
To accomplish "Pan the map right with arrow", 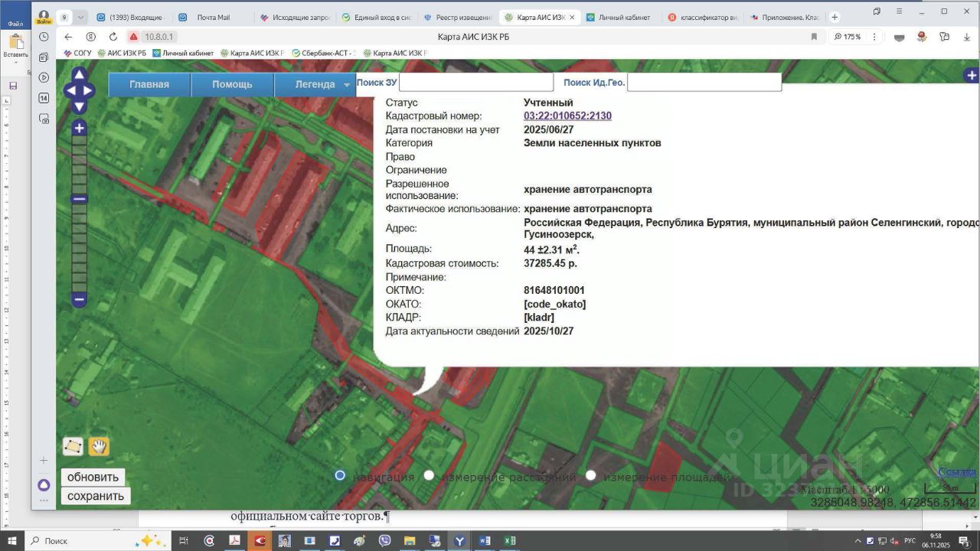I will pos(89,90).
